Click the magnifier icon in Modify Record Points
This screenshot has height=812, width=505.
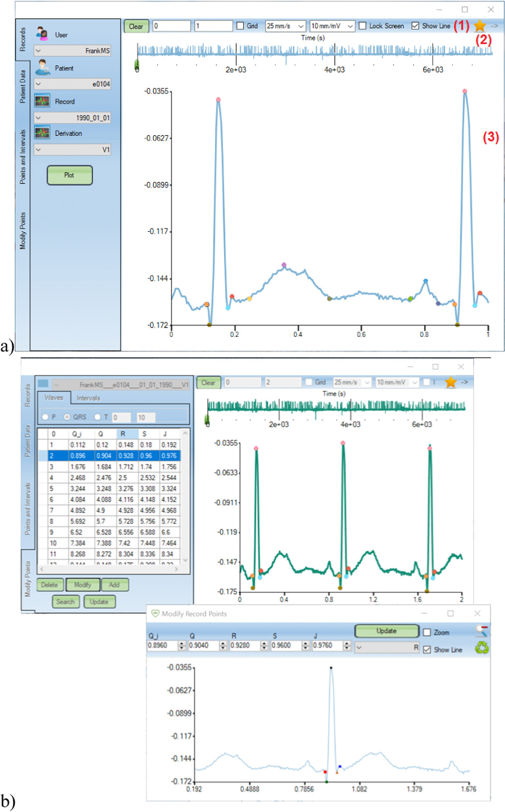tap(482, 631)
